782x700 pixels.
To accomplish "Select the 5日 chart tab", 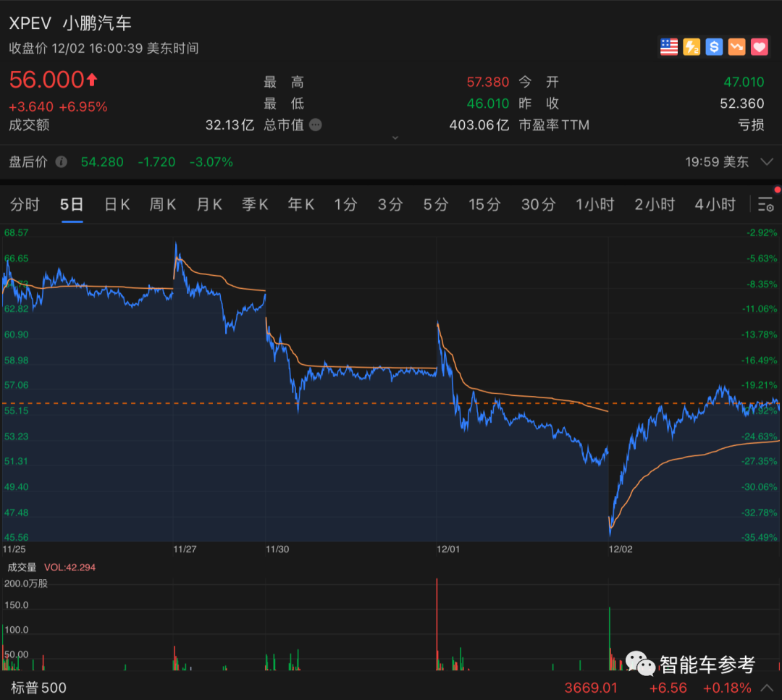I will point(71,204).
